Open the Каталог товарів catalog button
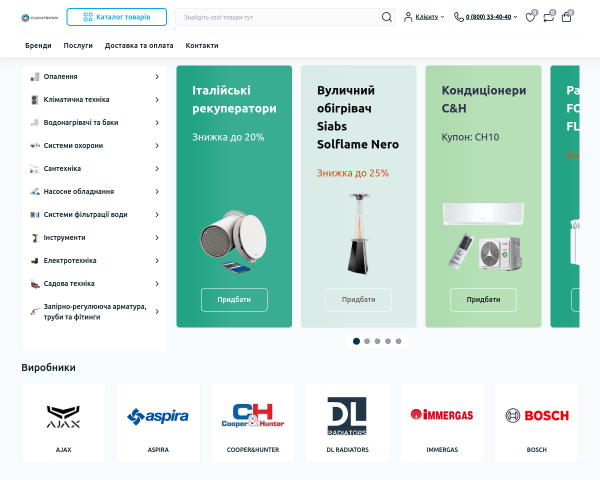Image resolution: width=600 pixels, height=480 pixels. click(117, 17)
